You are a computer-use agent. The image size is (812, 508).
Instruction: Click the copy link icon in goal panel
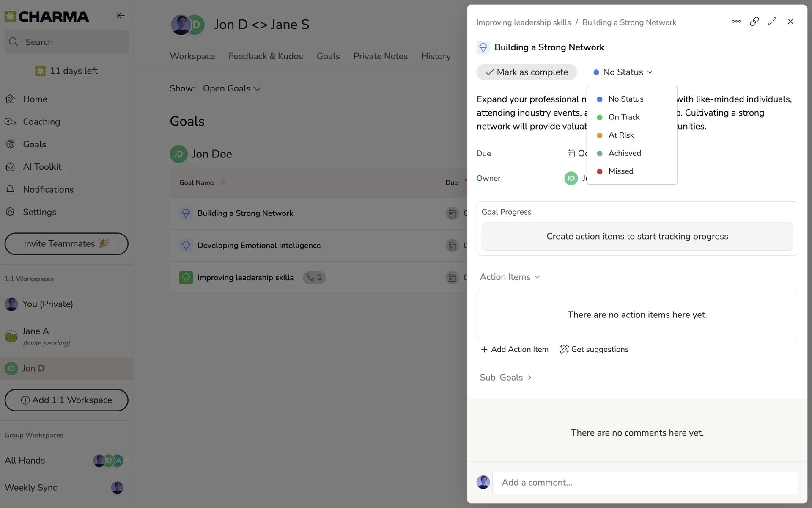[x=754, y=22]
